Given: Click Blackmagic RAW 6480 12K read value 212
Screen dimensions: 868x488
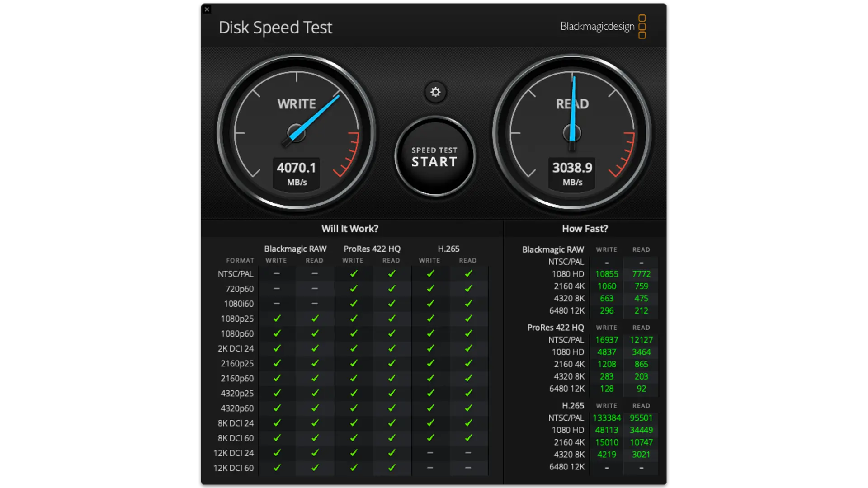Looking at the screenshot, I should 641,310.
